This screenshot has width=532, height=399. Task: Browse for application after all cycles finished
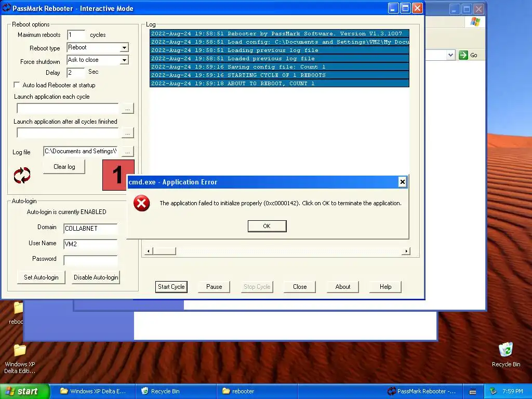pyautogui.click(x=128, y=133)
